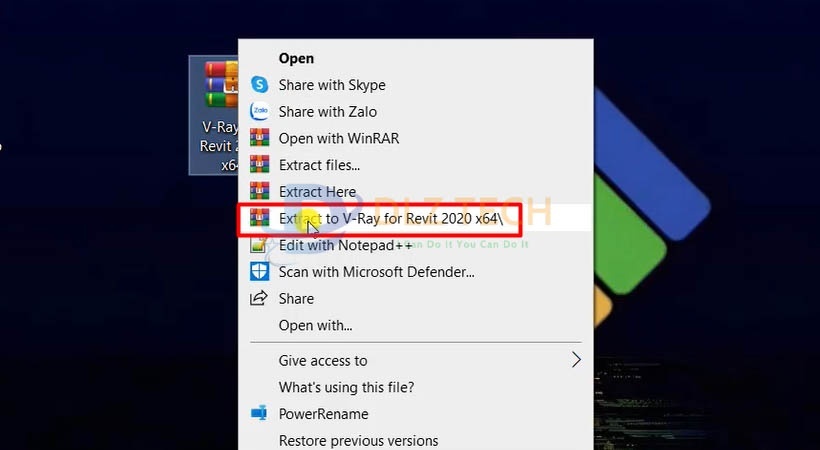Expand the Give access to submenu arrow
Screen dimensions: 820x450
tap(576, 360)
